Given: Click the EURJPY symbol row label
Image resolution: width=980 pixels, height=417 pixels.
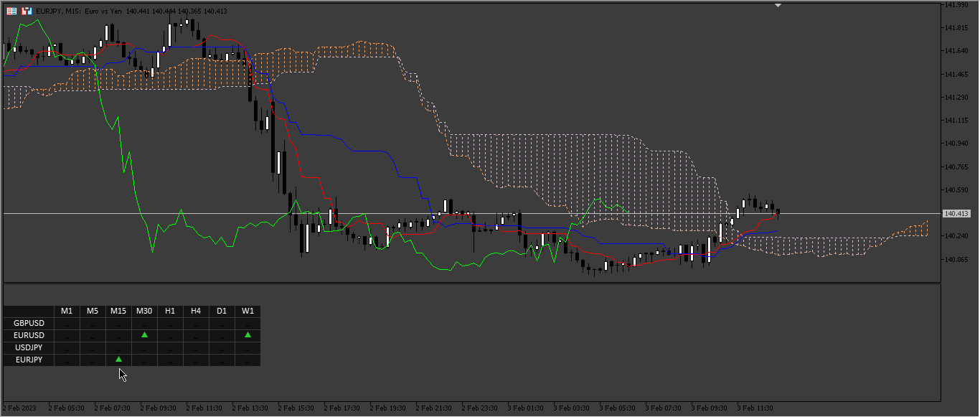Looking at the screenshot, I should 29,360.
